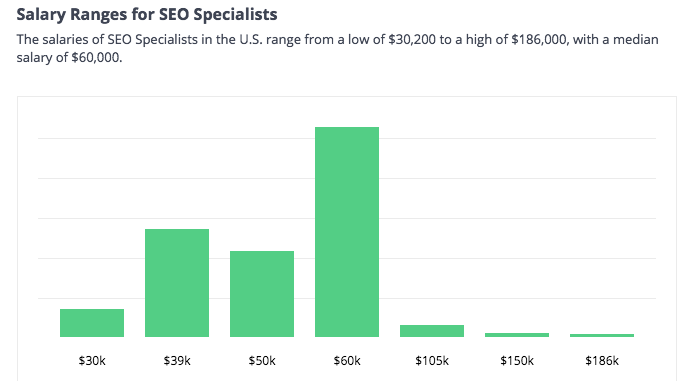
Task: Click the Salary Ranges for SEO Specialists heading
Action: (147, 15)
